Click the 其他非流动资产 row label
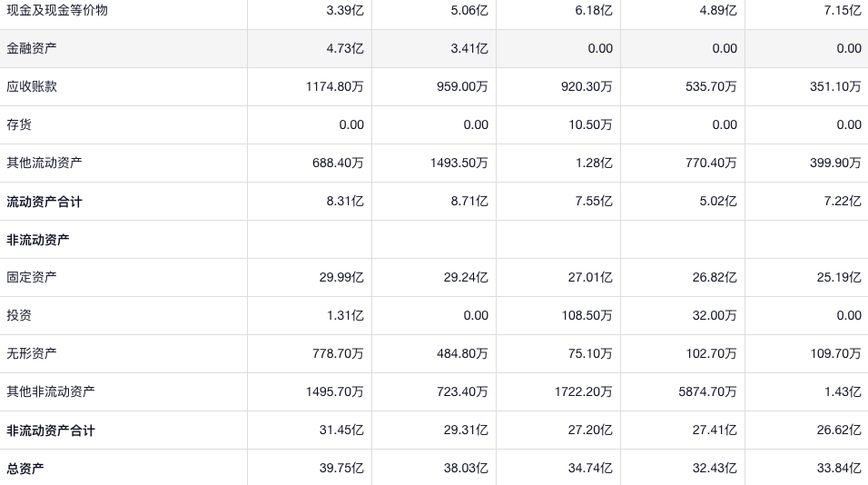The width and height of the screenshot is (868, 485). click(51, 392)
